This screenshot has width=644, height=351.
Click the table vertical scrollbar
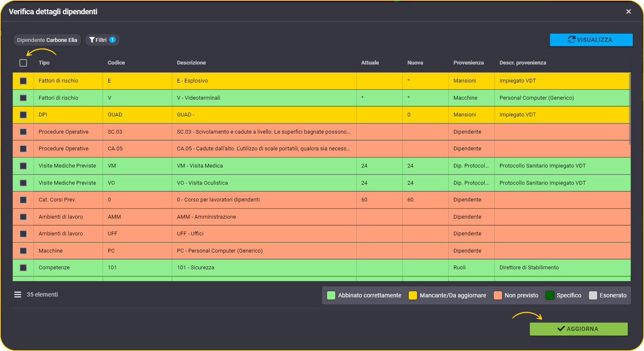[x=629, y=109]
